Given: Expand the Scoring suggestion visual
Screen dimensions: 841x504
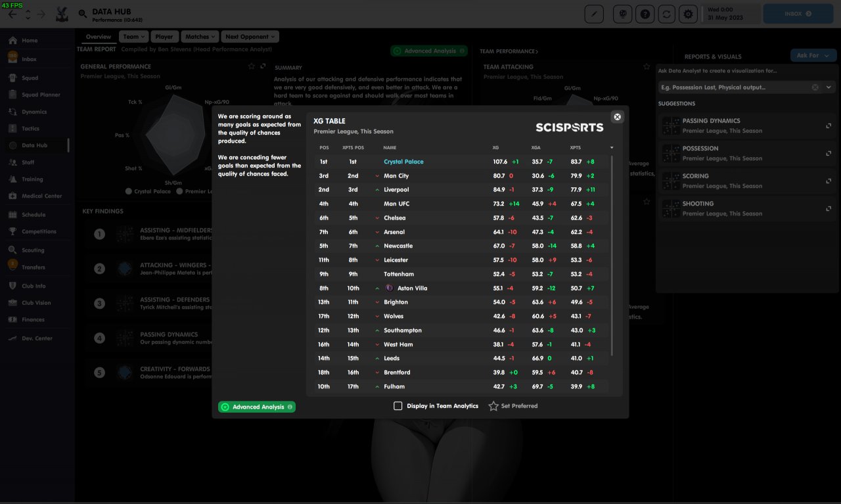Looking at the screenshot, I should 829,181.
